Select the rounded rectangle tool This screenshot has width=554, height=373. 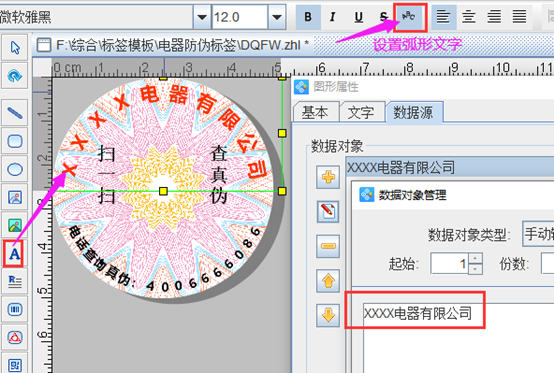pos(14,141)
